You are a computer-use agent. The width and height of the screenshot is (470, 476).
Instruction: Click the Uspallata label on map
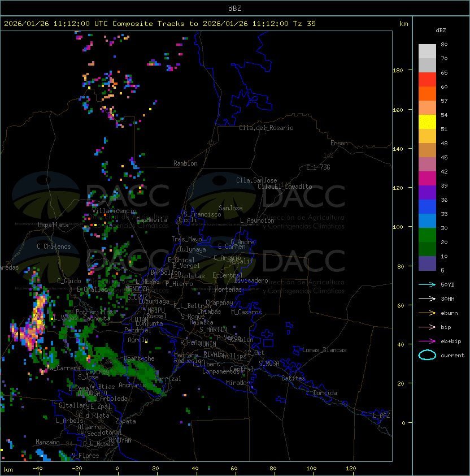[x=53, y=225]
